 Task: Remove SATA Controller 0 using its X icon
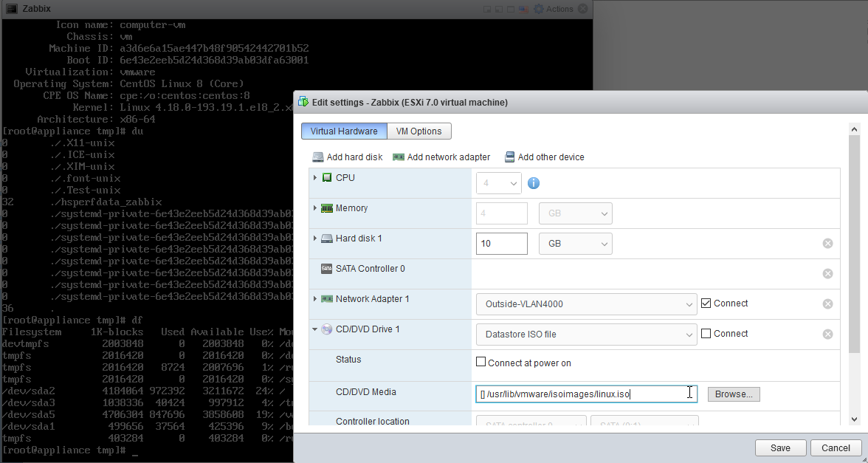(827, 273)
